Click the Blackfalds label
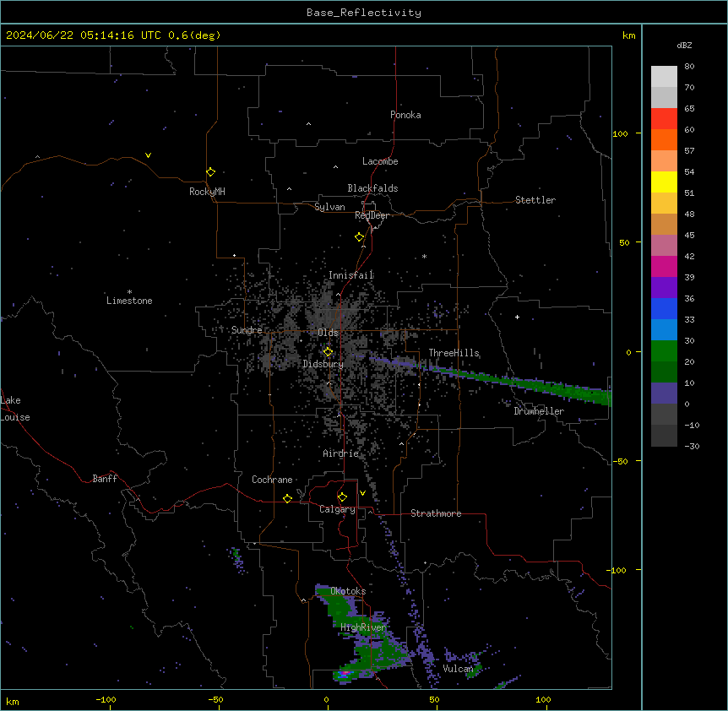This screenshot has height=711, width=728. click(x=372, y=188)
